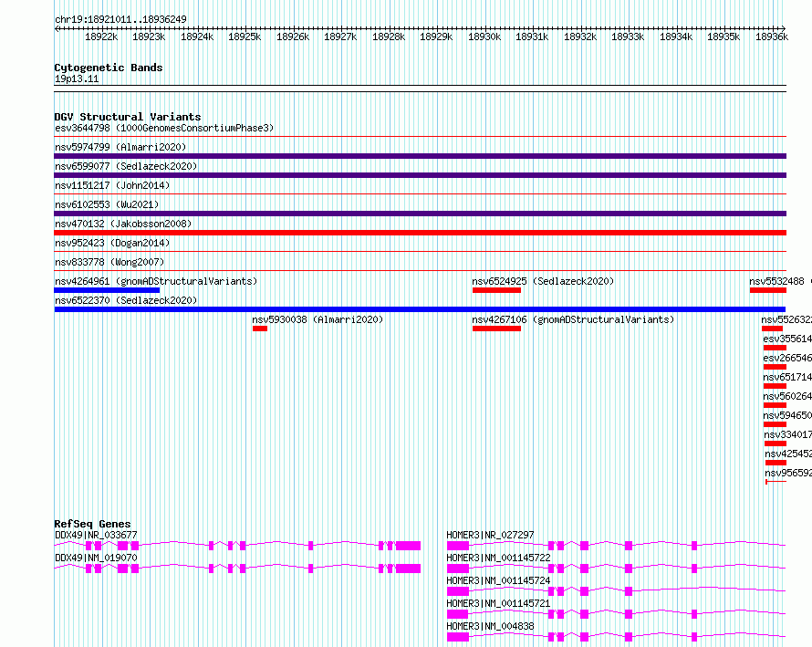Screen dimensions: 812x647
Task: Open the HOMER3|NM_001145722 transcript label
Action: (498, 558)
